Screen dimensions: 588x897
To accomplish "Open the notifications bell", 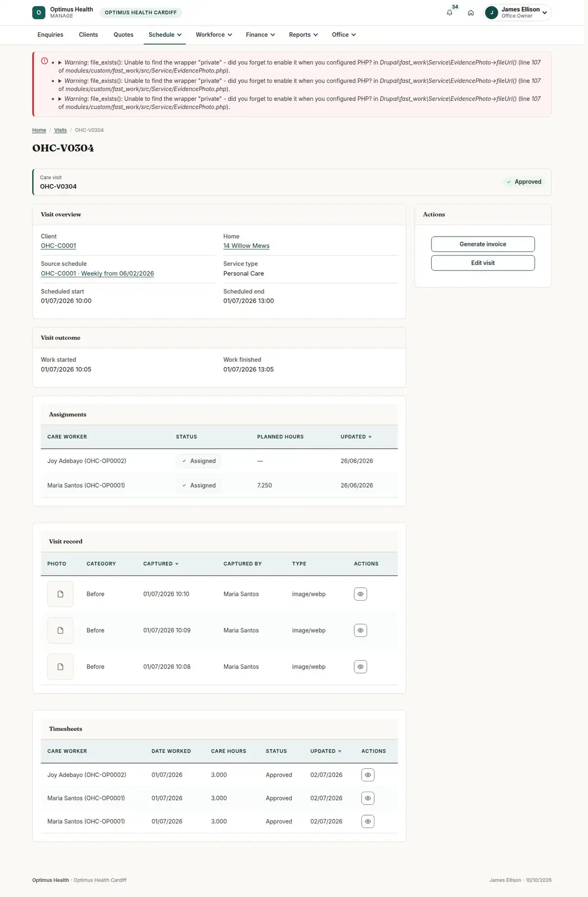I will 449,13.
